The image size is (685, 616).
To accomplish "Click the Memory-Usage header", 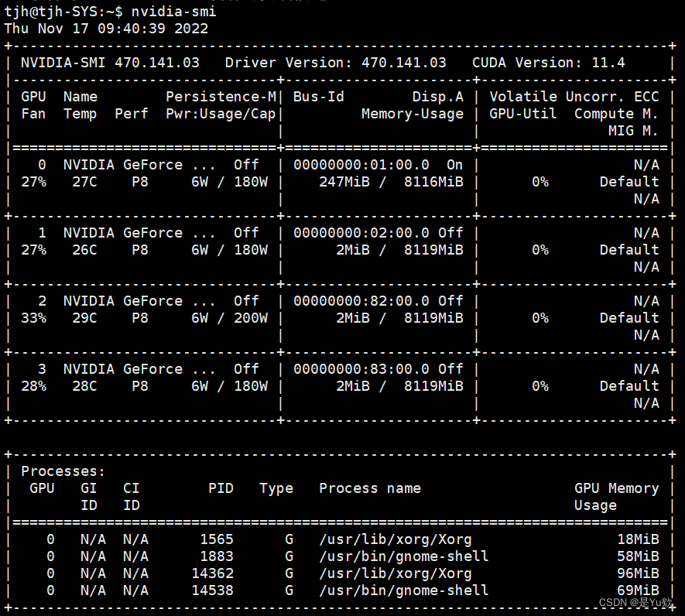I will (413, 114).
